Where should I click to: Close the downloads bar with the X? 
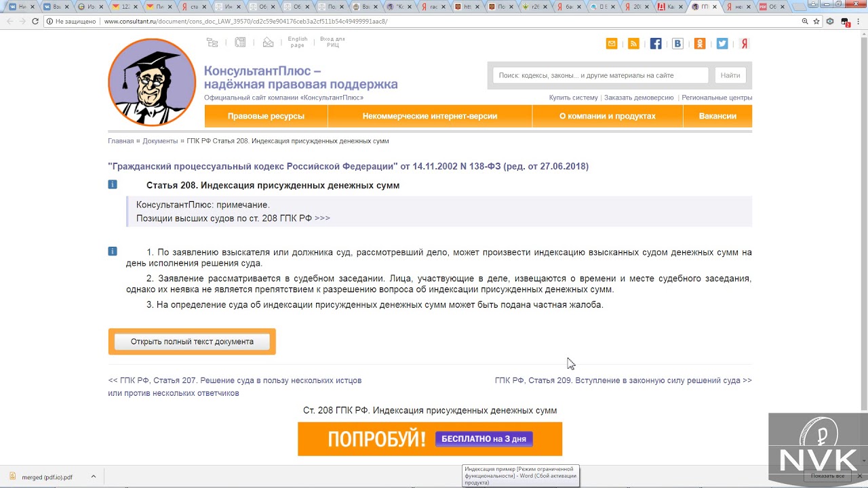click(859, 476)
